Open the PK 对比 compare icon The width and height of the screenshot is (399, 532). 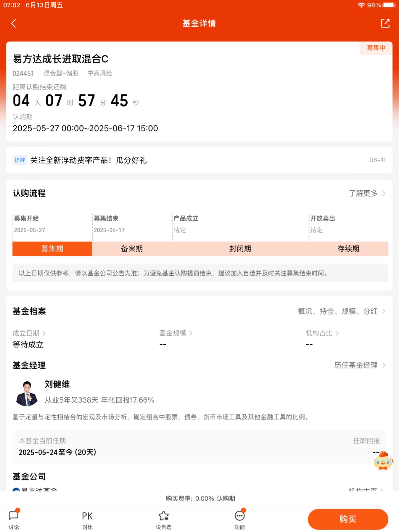87,520
